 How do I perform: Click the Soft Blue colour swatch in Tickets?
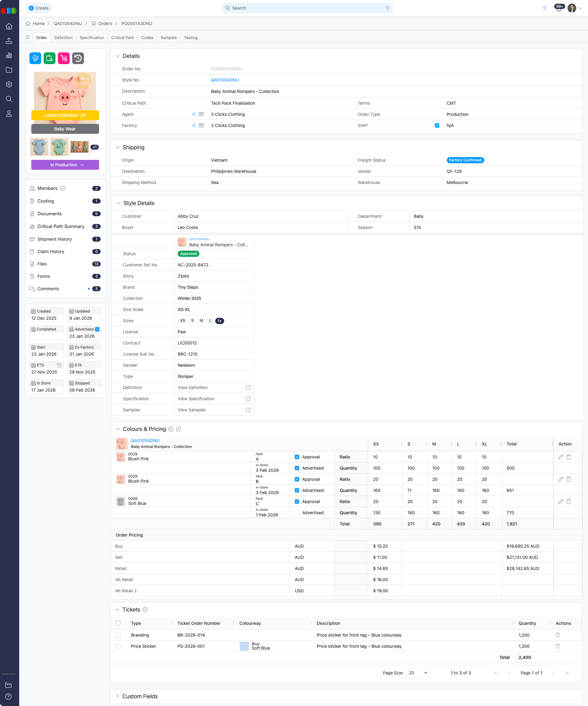click(x=244, y=646)
